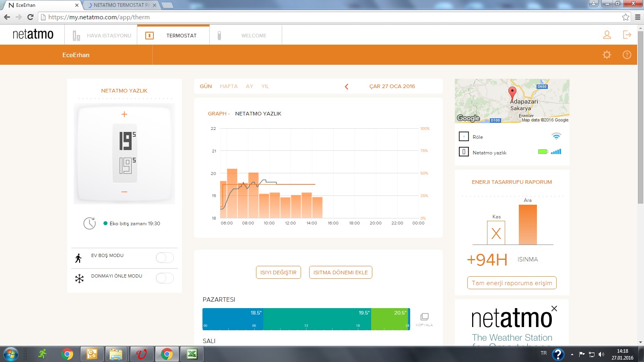
Task: Click the Eko schedule clock icon
Action: [89, 223]
